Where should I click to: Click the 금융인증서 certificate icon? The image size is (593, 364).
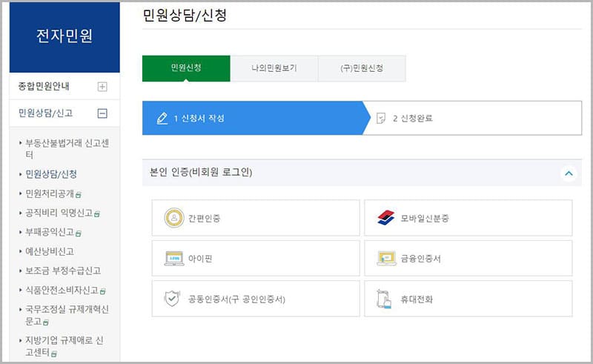pos(386,259)
